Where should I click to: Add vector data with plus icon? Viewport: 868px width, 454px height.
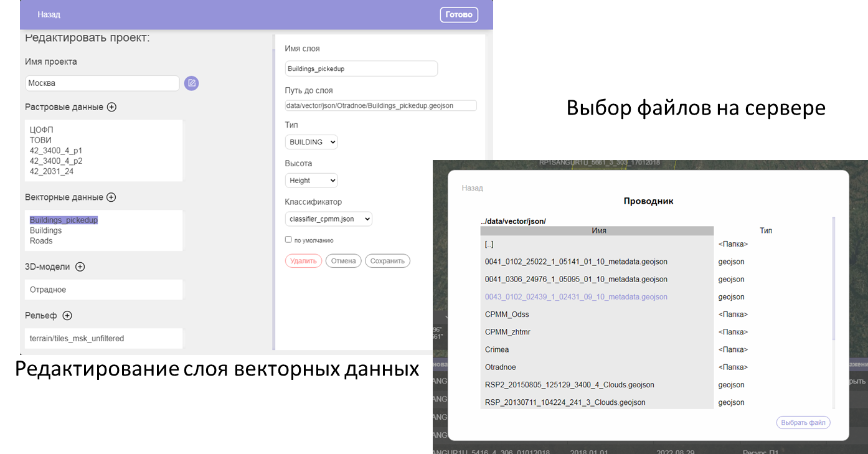pyautogui.click(x=111, y=197)
